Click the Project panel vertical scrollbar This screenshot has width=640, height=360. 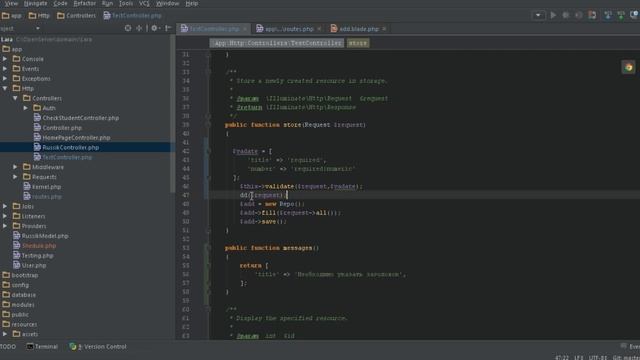coord(173,114)
